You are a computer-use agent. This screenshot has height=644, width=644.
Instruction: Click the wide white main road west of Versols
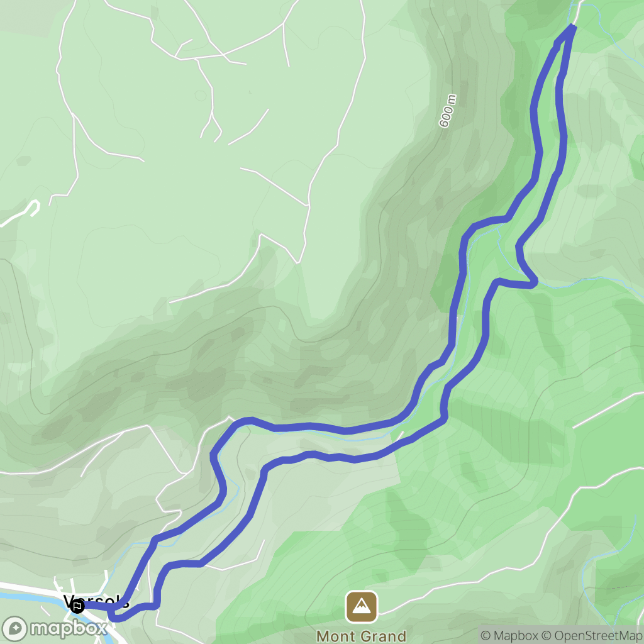click(29, 587)
